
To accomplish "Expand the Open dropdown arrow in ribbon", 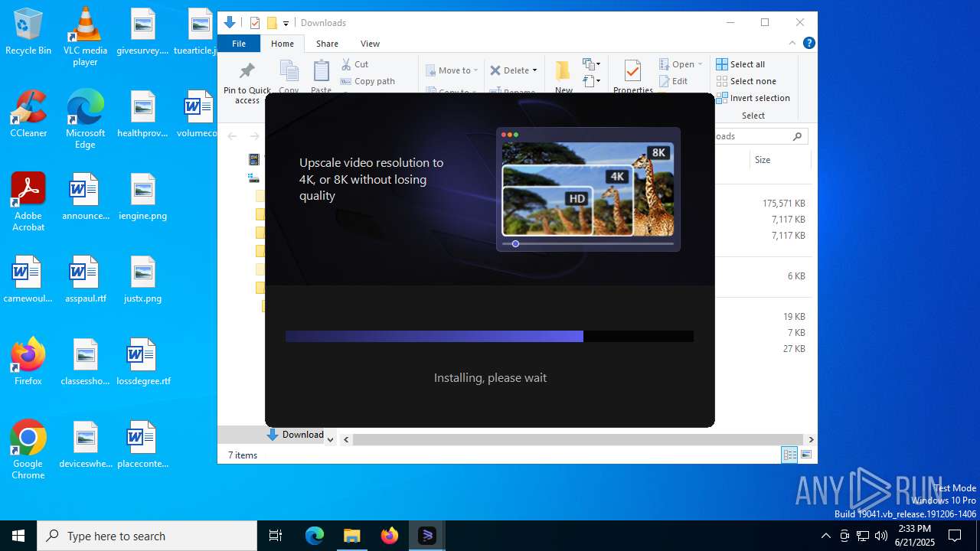I will point(700,64).
